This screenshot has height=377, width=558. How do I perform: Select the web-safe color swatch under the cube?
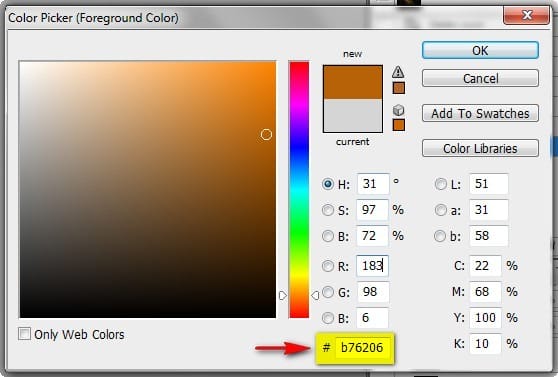coord(399,125)
